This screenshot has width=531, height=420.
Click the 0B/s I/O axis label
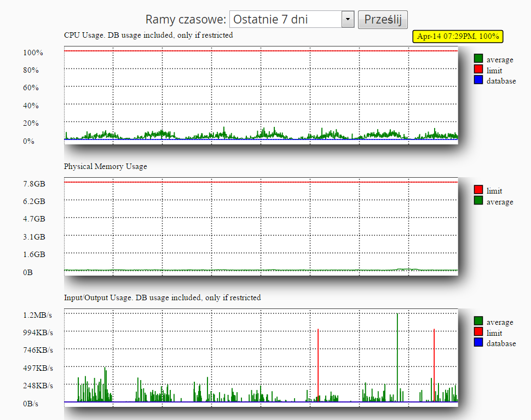click(31, 404)
